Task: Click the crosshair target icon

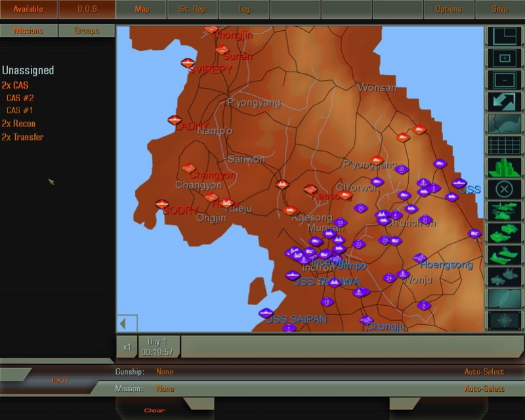Action: [x=504, y=320]
